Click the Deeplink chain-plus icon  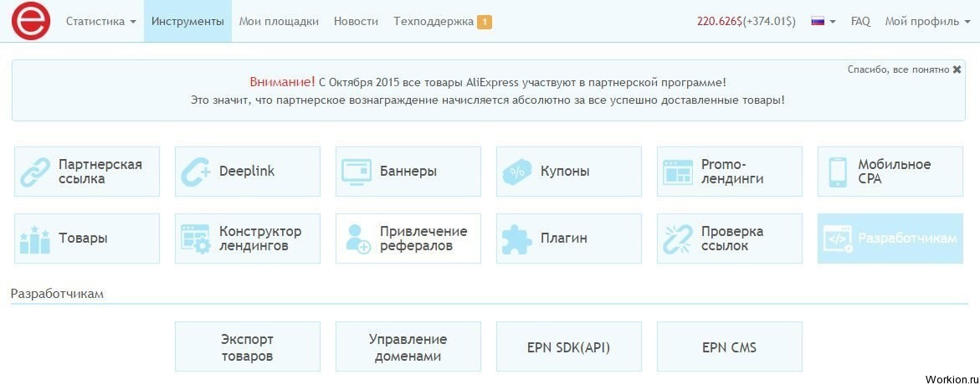click(x=196, y=172)
